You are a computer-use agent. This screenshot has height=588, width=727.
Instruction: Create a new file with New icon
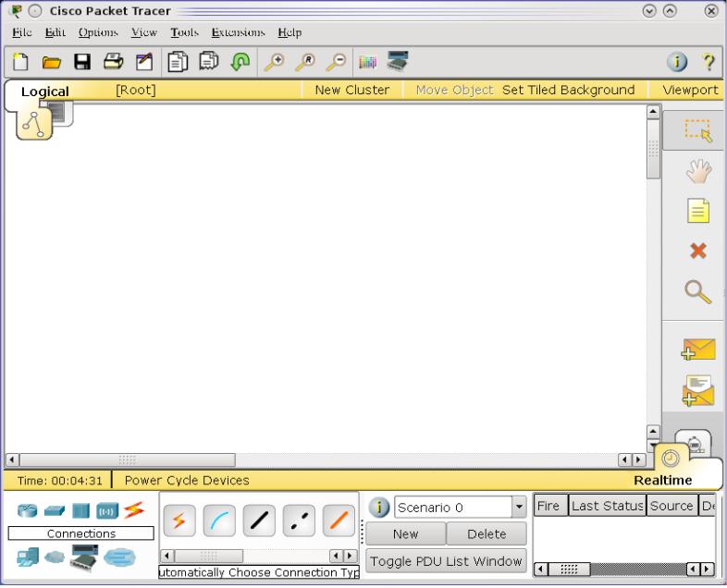tap(20, 62)
